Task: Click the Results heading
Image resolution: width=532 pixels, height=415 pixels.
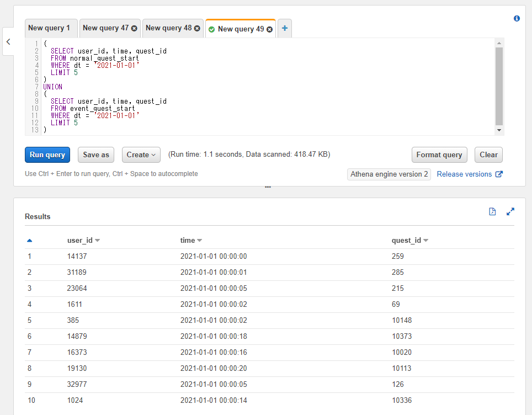Action: [38, 216]
